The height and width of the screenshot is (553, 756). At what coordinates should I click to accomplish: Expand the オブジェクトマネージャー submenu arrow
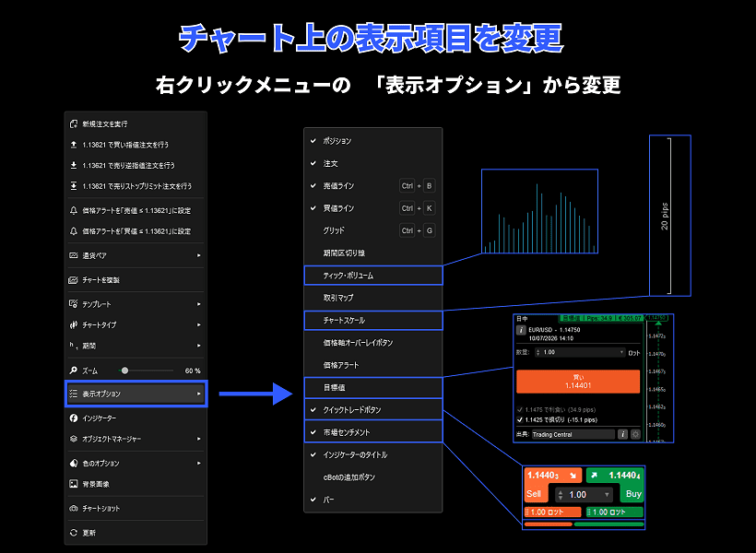(x=198, y=439)
